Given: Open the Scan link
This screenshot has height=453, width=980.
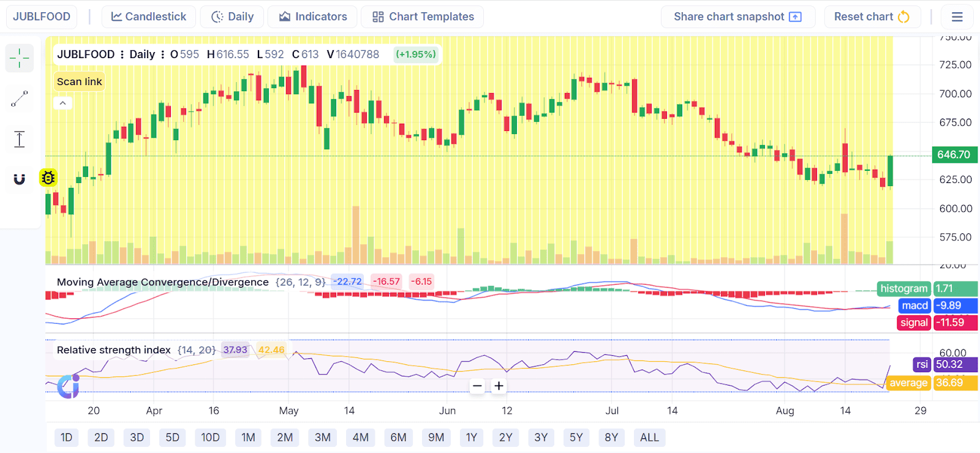Looking at the screenshot, I should click(x=80, y=81).
